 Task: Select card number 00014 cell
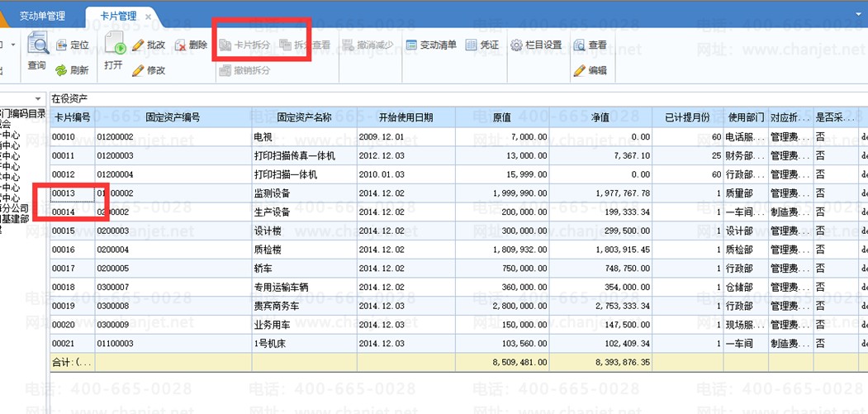point(73,212)
